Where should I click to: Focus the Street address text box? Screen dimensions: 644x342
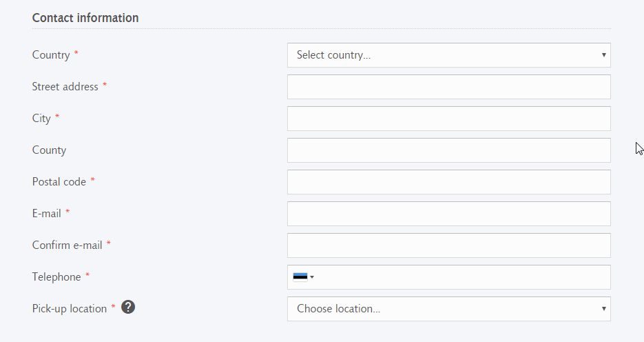click(449, 87)
